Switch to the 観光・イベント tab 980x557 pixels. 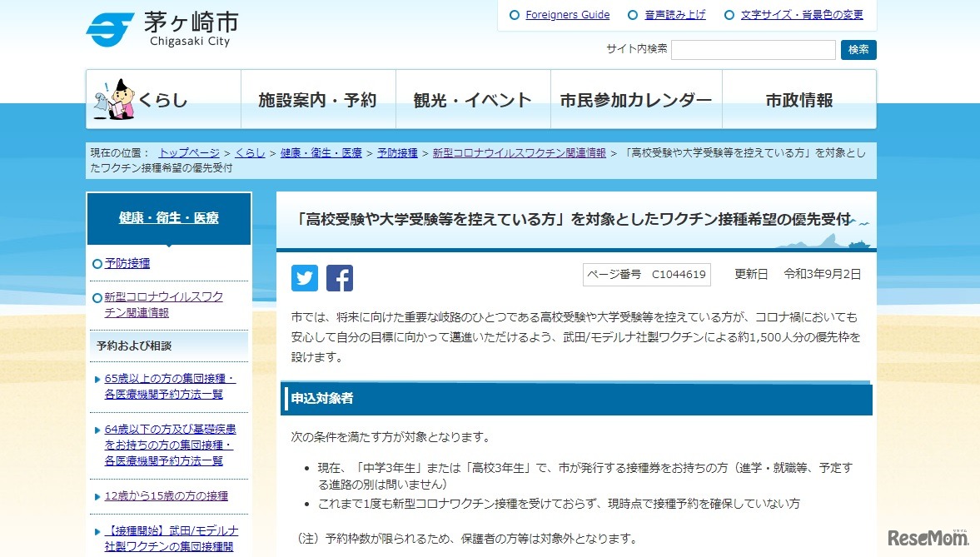click(473, 99)
